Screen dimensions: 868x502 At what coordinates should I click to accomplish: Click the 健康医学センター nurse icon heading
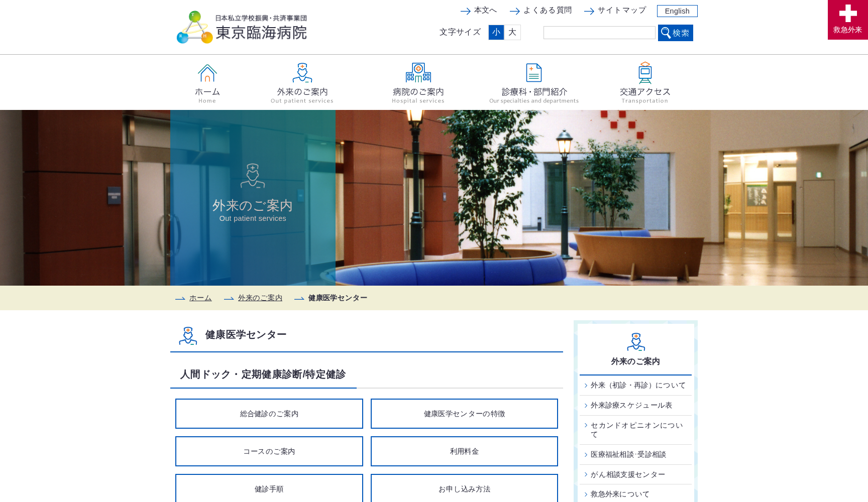coord(188,334)
